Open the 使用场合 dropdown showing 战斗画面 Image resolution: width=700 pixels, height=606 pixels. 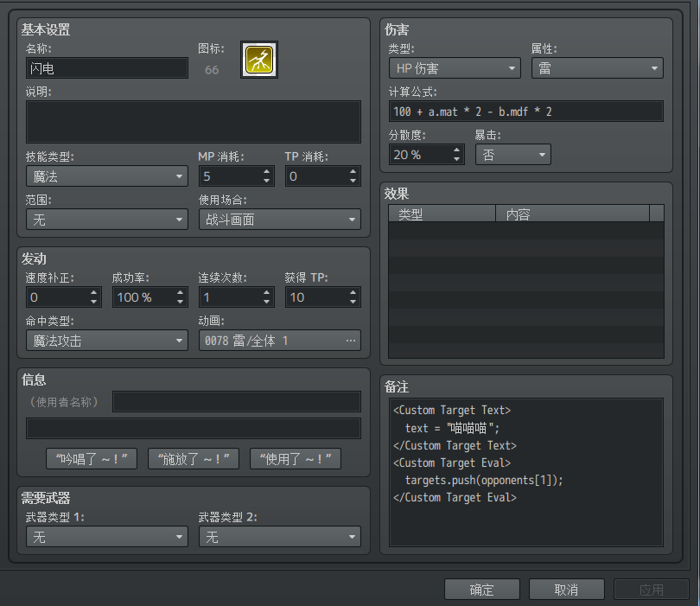(x=280, y=220)
